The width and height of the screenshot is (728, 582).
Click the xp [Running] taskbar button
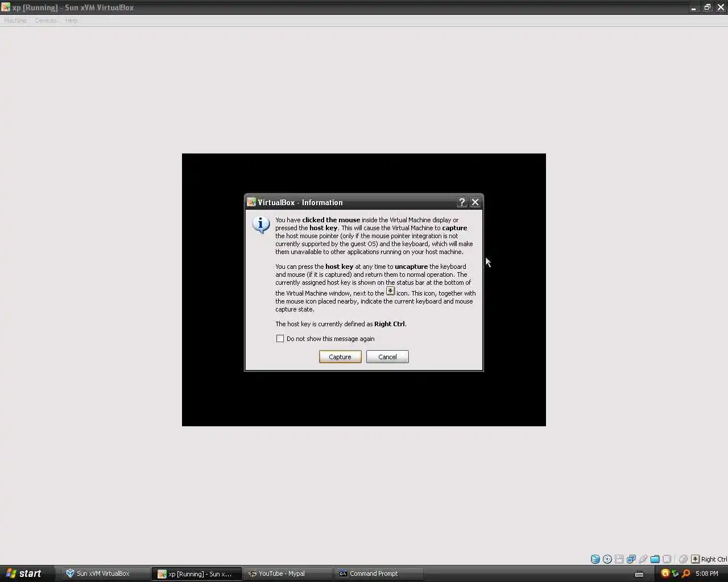pos(196,573)
